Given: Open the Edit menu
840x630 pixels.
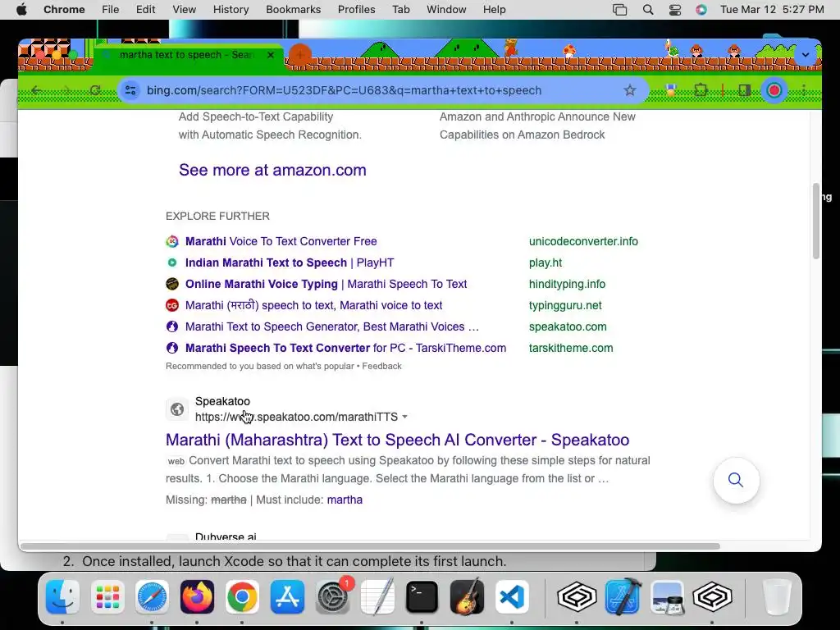Looking at the screenshot, I should coord(145,10).
